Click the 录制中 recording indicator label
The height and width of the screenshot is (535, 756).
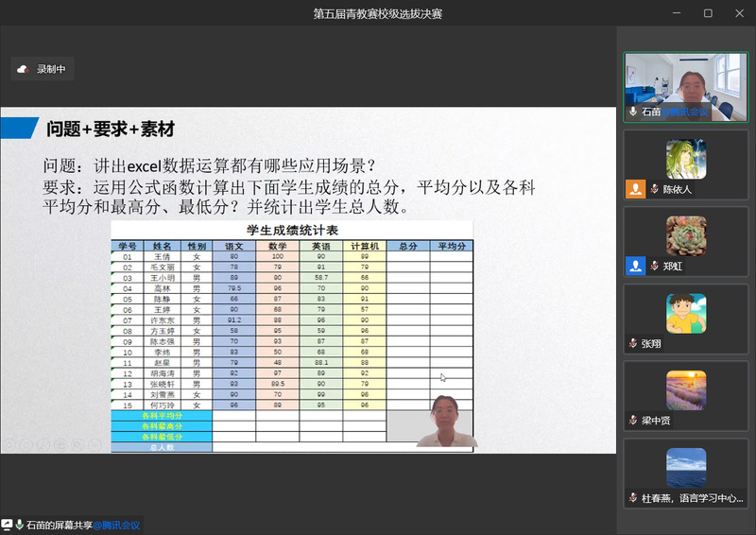(x=51, y=69)
